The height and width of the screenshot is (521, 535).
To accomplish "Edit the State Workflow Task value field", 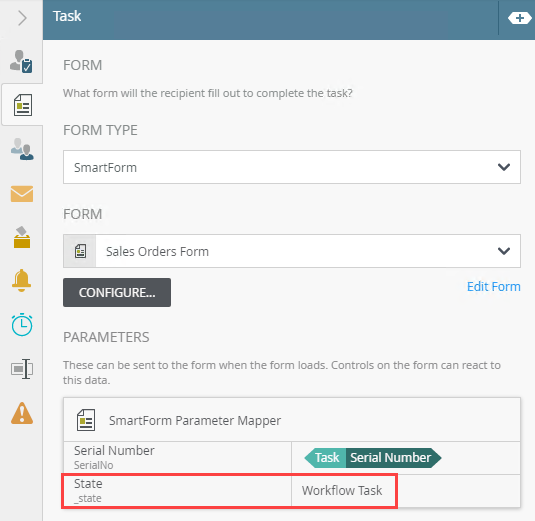I will point(406,491).
